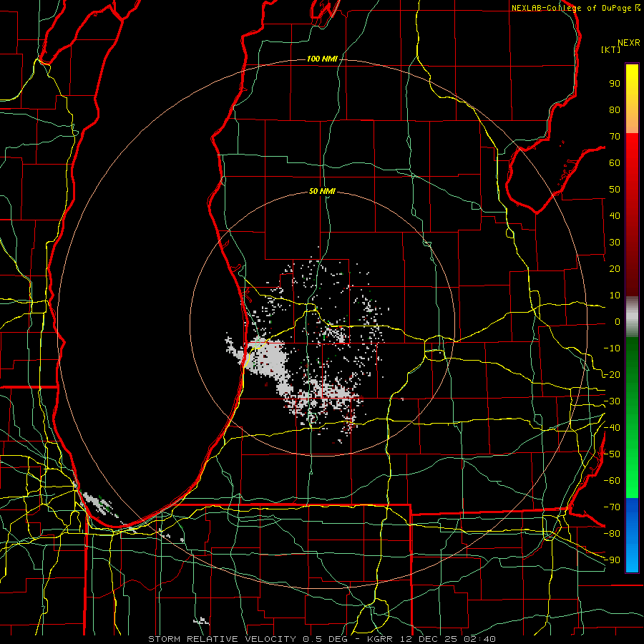Click the '0' value on the velocity scale

coord(618,322)
